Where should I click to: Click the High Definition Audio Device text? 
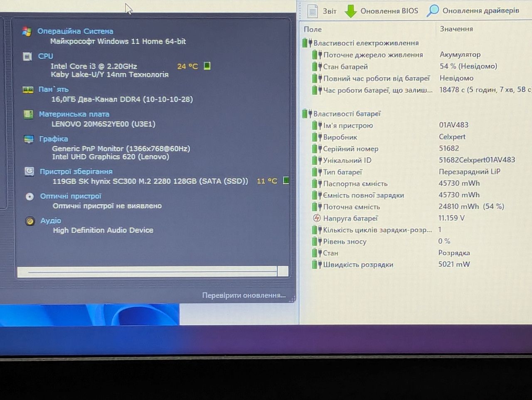click(103, 230)
